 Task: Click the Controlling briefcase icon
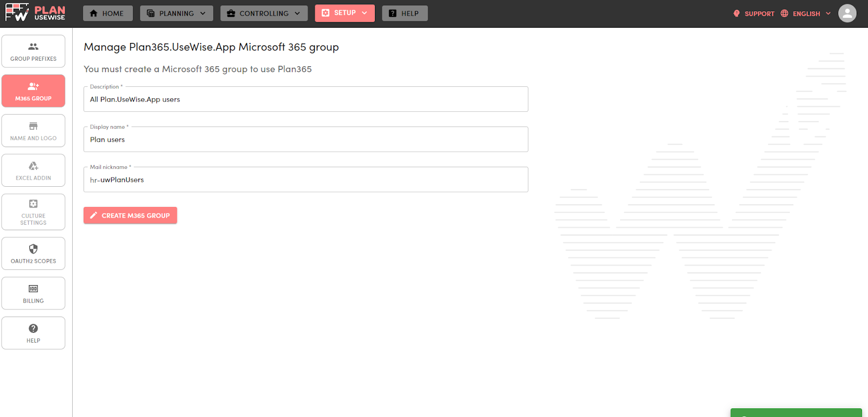pyautogui.click(x=231, y=14)
